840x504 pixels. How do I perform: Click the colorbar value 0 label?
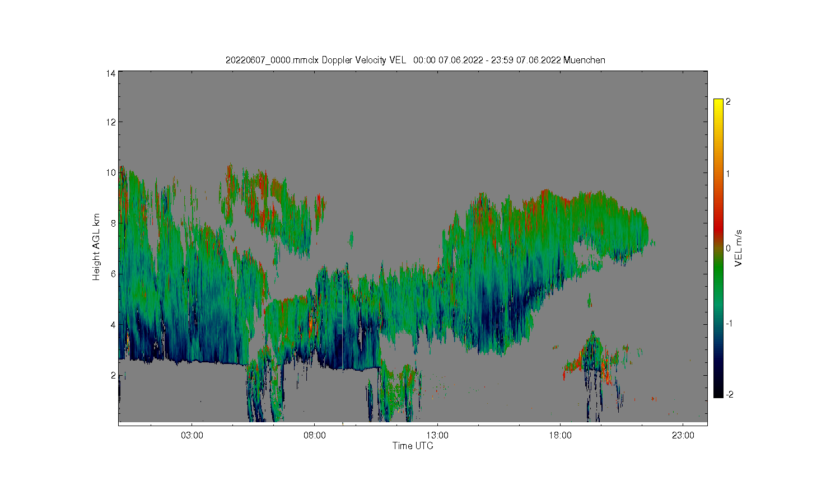(x=728, y=248)
